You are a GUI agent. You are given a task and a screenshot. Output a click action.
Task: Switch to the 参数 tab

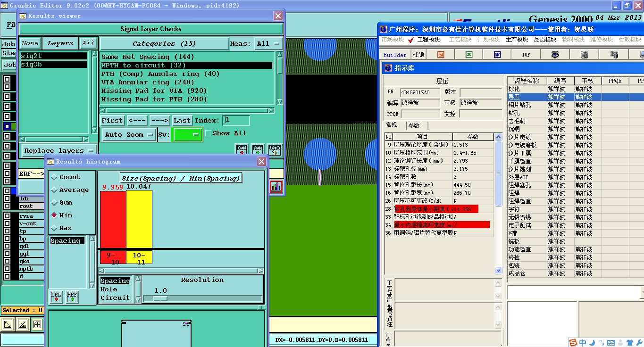(x=414, y=125)
